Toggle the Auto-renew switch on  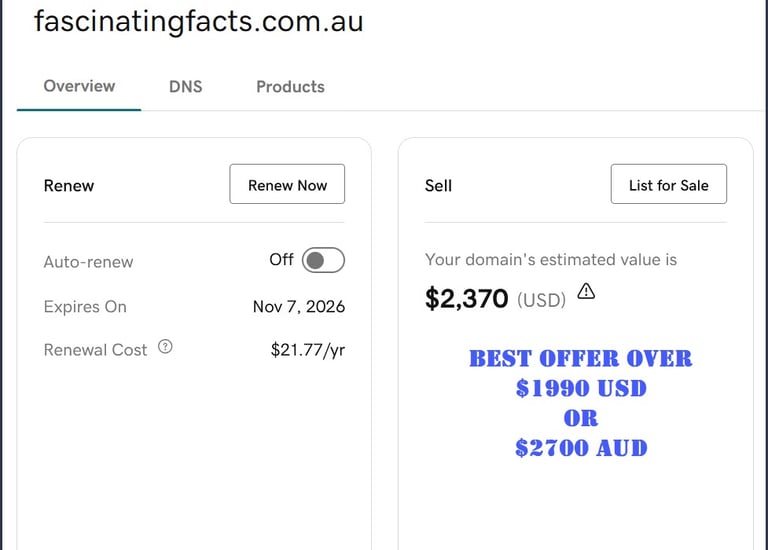(323, 261)
